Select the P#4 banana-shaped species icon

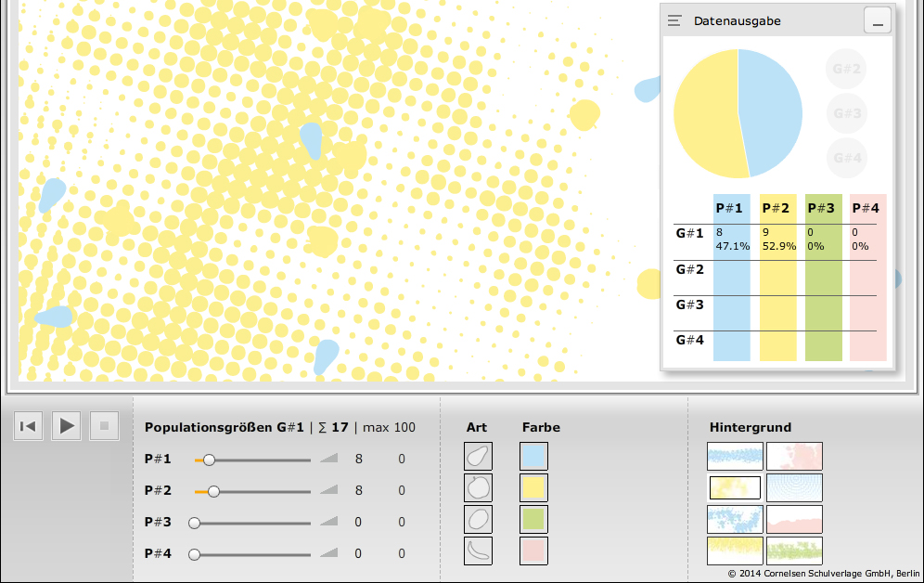coord(478,551)
